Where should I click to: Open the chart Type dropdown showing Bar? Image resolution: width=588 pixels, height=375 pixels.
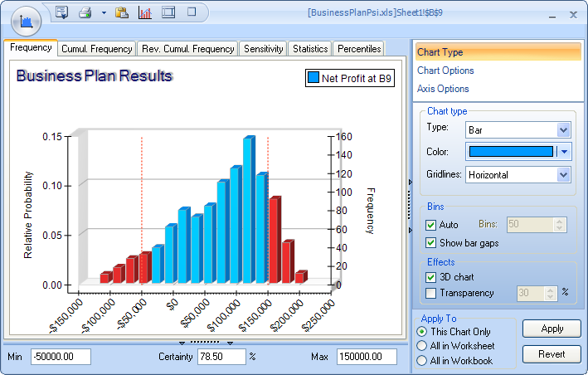click(564, 129)
